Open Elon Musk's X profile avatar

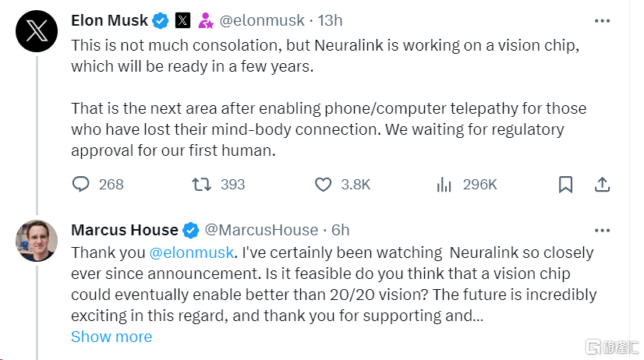[x=37, y=31]
